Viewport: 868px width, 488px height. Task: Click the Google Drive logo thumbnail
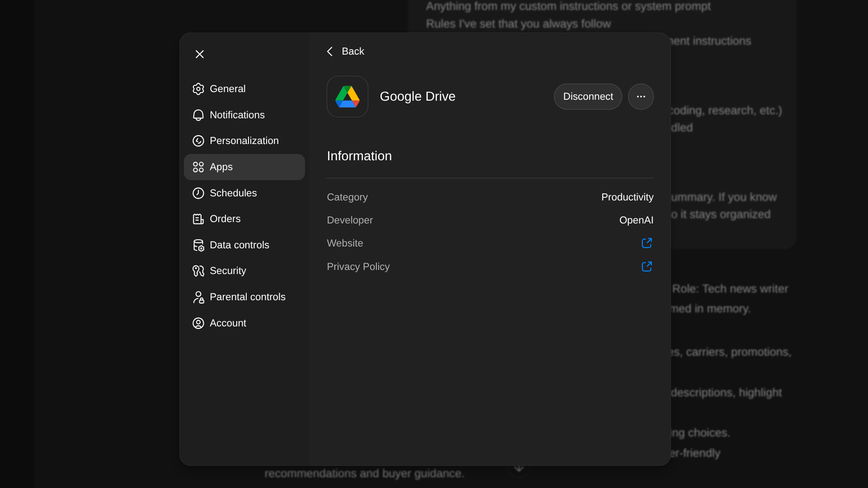point(347,97)
